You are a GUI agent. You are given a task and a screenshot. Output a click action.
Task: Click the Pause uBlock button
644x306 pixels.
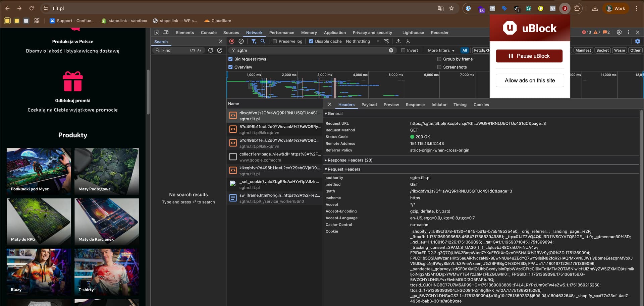pos(529,56)
